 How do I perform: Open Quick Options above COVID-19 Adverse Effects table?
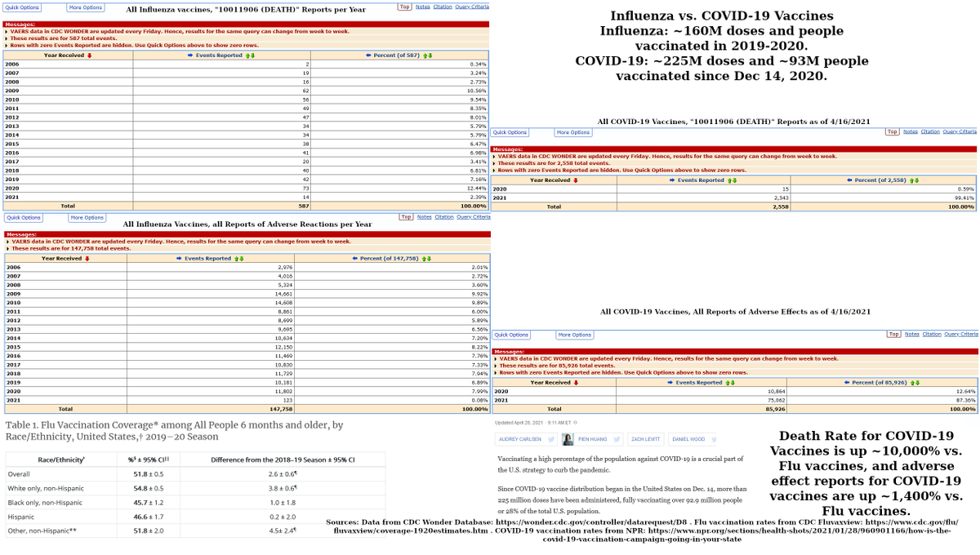[512, 335]
